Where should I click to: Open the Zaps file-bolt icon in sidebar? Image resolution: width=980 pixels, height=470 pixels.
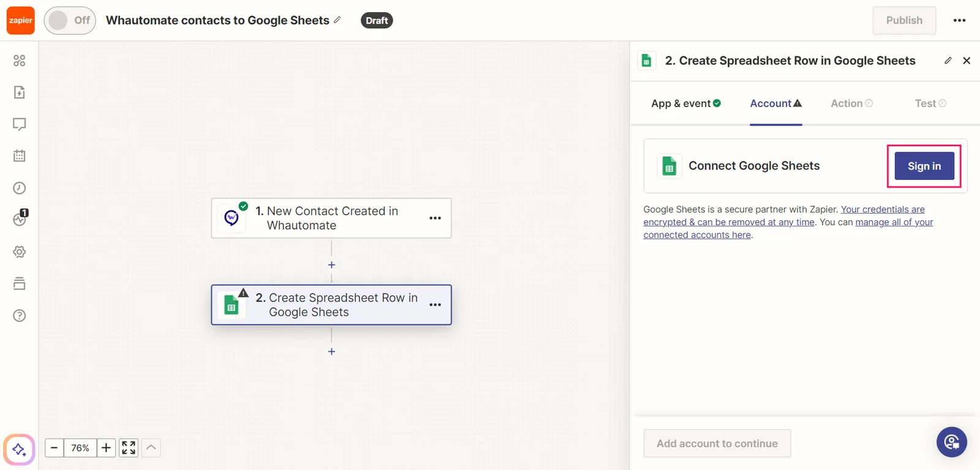point(20,92)
